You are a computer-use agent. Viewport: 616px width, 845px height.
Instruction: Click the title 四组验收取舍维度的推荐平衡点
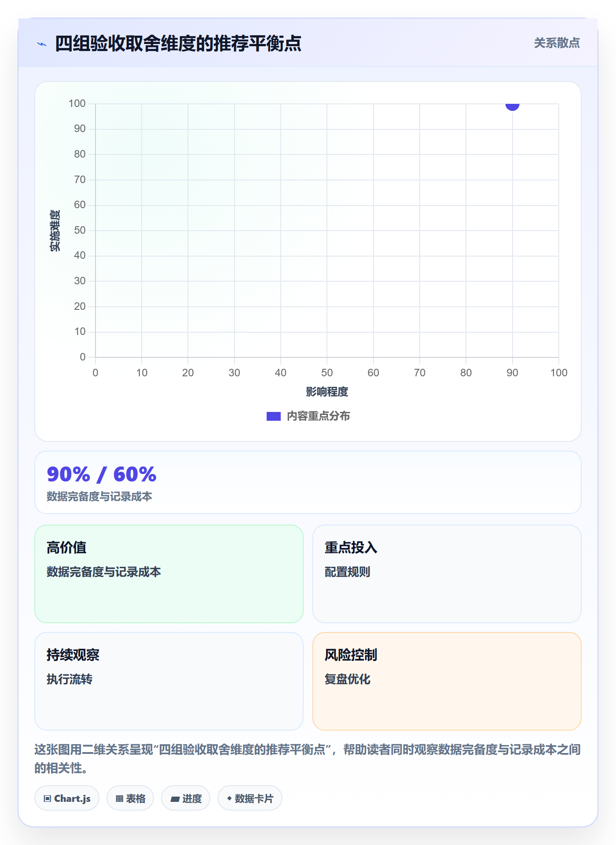pos(178,44)
